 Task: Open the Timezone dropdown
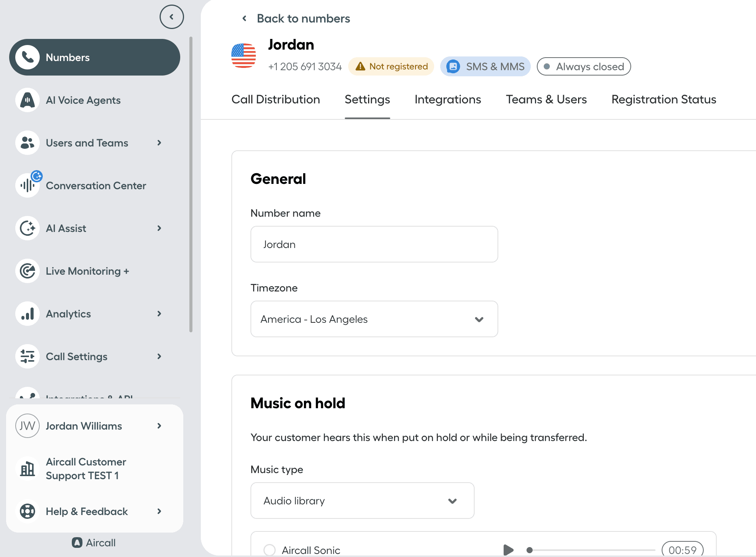coord(374,319)
